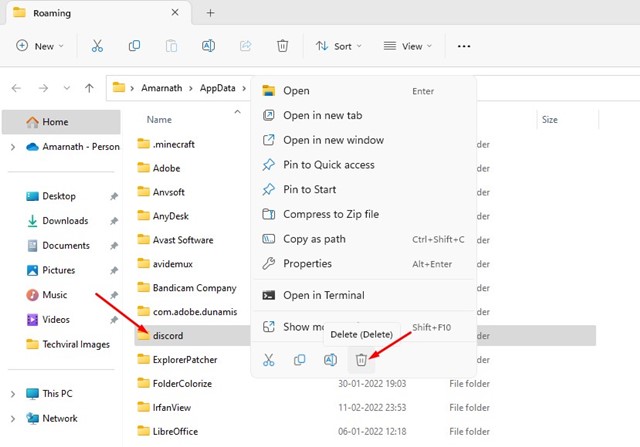Open the New dropdown button
640x447 pixels.
(x=40, y=46)
